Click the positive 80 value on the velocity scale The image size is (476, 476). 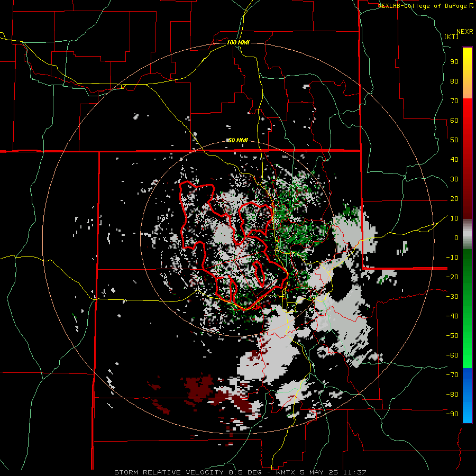[x=454, y=81]
